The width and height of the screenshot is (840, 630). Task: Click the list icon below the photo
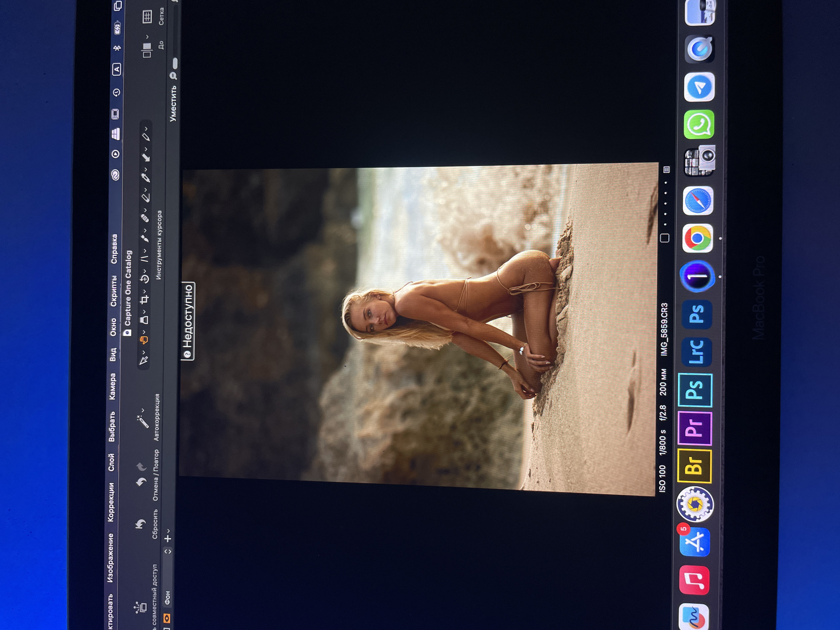[666, 170]
